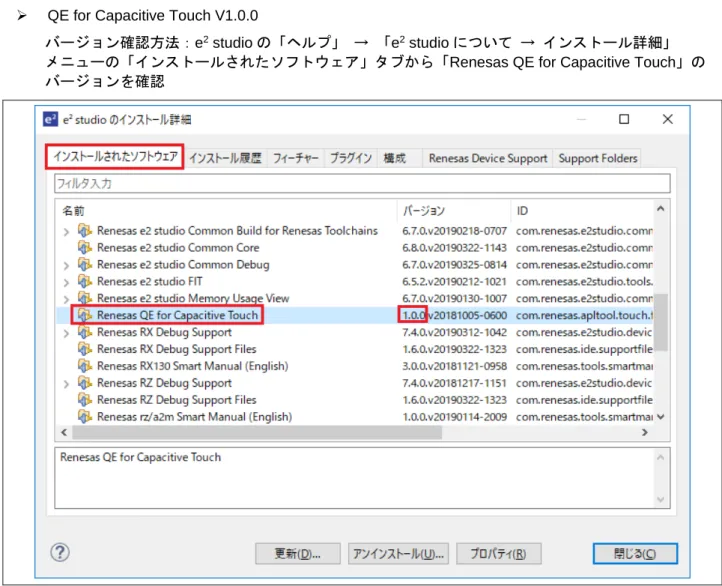This screenshot has height=586, width=722.
Task: Click the list's vertical scrollbar up arrow
Action: click(x=661, y=209)
